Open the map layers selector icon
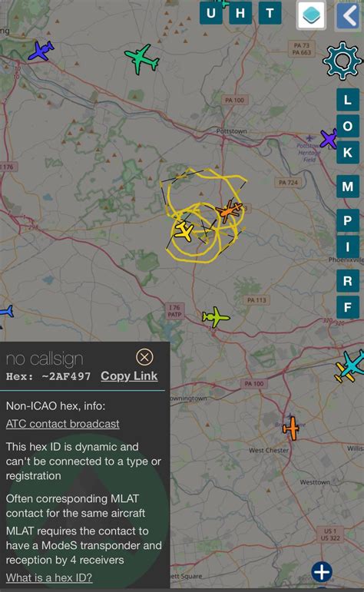The width and height of the screenshot is (364, 592). point(312,15)
